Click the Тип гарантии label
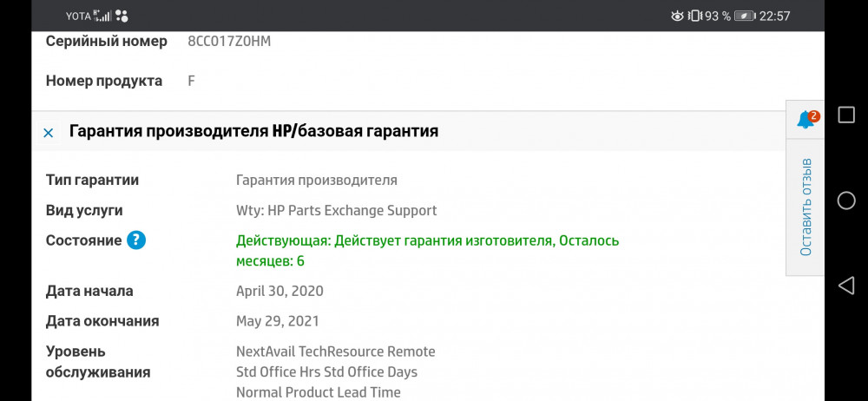 click(93, 180)
